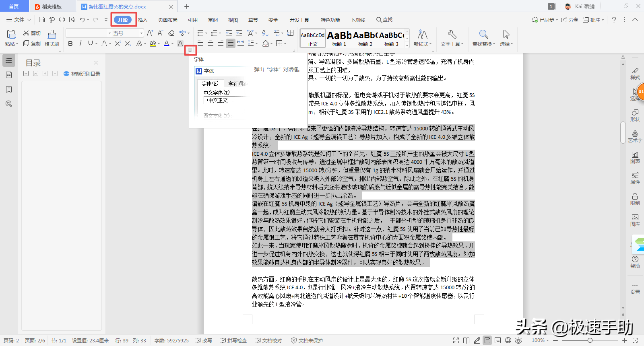This screenshot has height=346, width=644.
Task: Switch to the References (引用) tab
Action: tap(192, 20)
